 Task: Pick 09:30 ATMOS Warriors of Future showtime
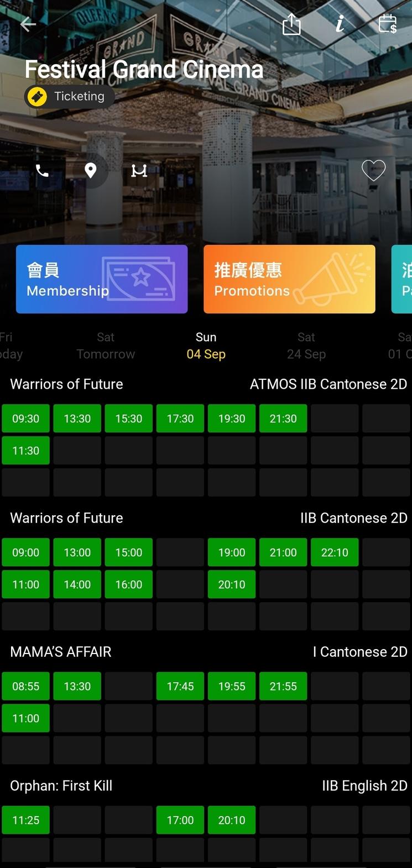(26, 419)
